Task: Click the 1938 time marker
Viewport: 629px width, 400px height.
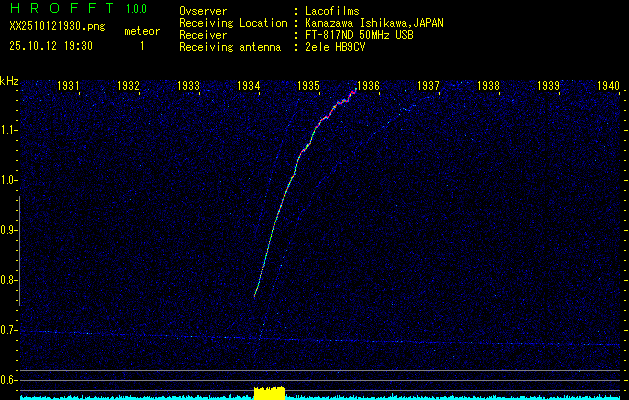Action: 488,86
